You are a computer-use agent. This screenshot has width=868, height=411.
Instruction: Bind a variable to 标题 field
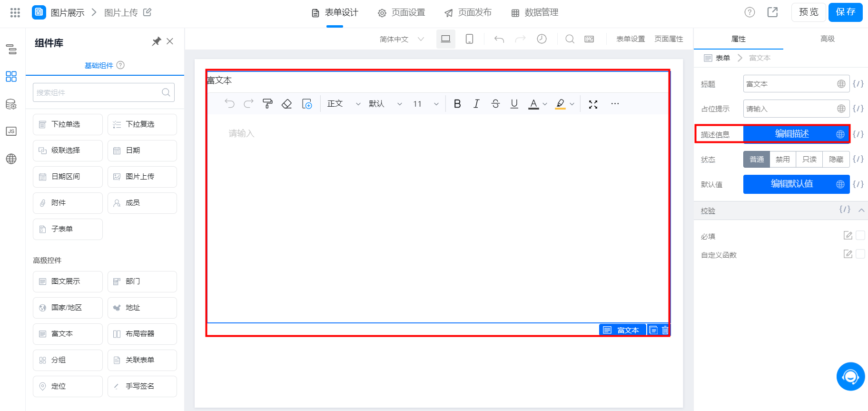(x=858, y=84)
